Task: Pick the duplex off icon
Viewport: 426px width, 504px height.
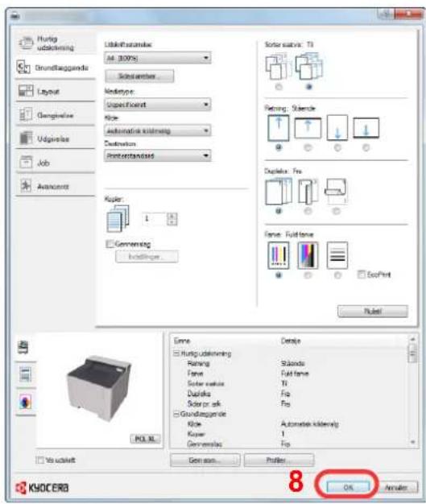Action: pyautogui.click(x=279, y=192)
